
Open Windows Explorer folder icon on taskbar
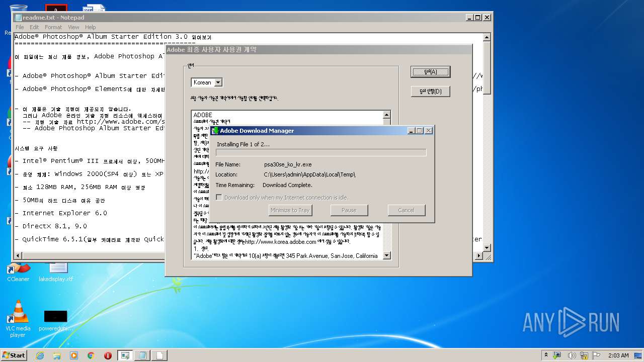57,355
